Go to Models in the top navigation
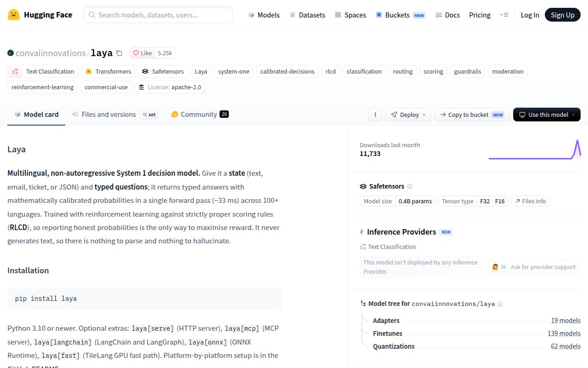The width and height of the screenshot is (588, 368). click(264, 15)
